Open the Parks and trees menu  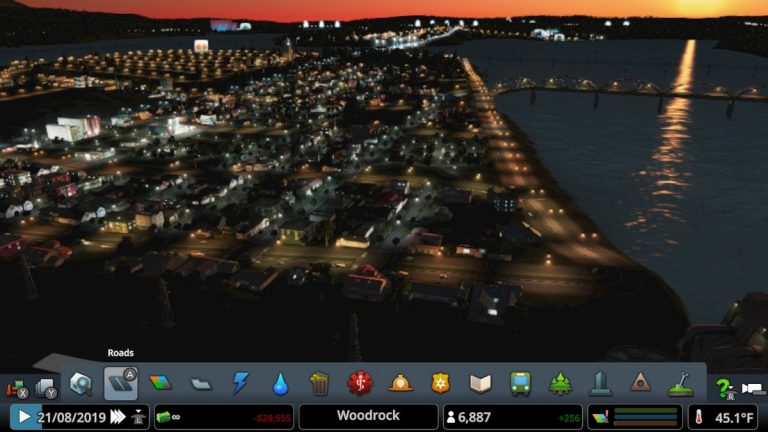560,383
